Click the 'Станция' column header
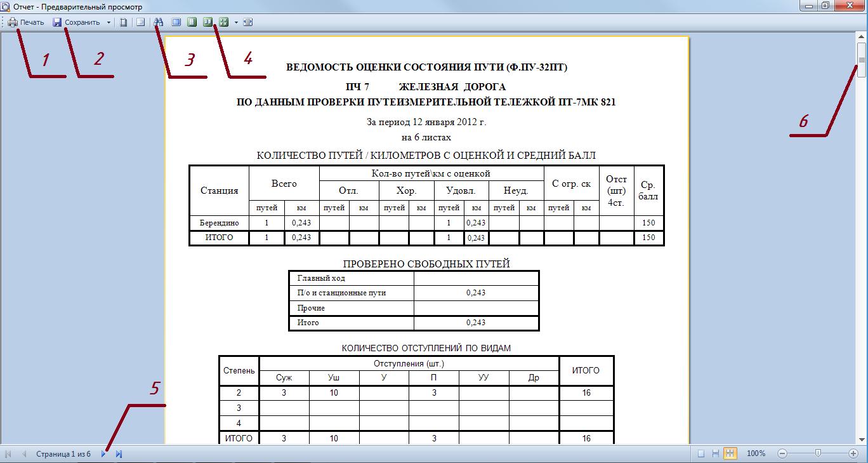868x463 pixels. [x=219, y=190]
